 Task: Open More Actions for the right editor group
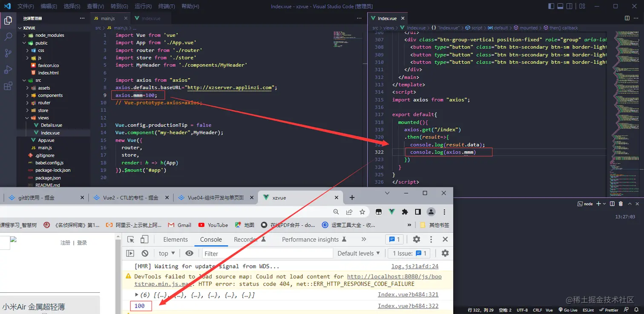click(637, 18)
